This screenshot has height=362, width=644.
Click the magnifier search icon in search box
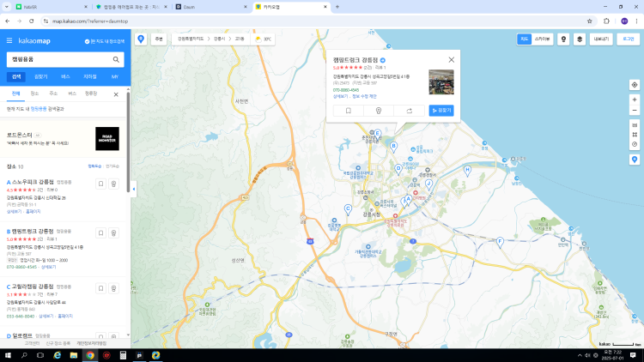coord(116,59)
